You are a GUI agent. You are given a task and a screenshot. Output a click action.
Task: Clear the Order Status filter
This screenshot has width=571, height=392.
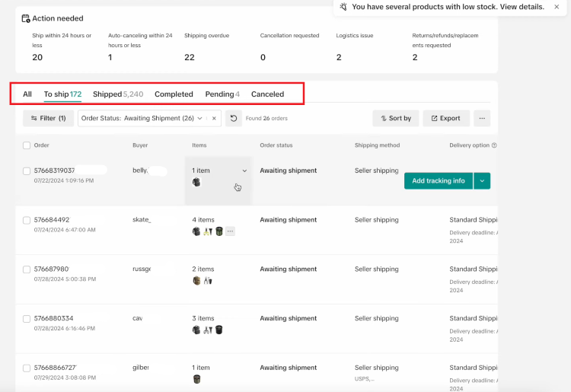pos(214,118)
